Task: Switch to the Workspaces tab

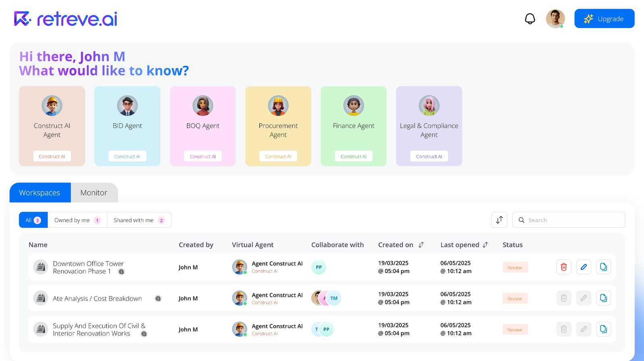Action: click(40, 193)
